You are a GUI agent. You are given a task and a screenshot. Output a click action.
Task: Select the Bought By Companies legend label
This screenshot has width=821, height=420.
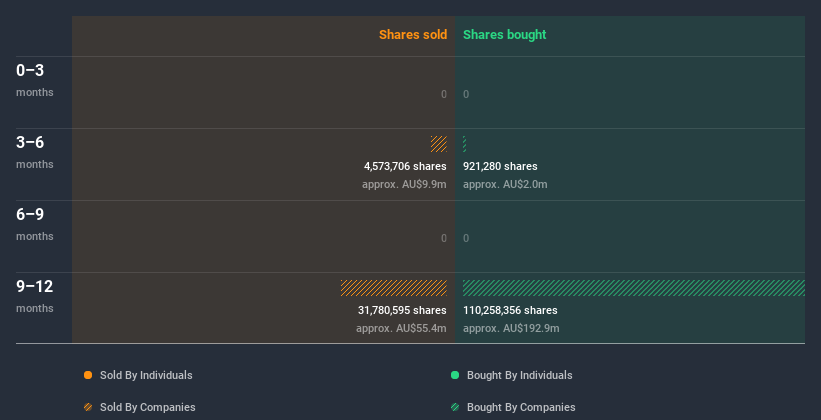521,407
